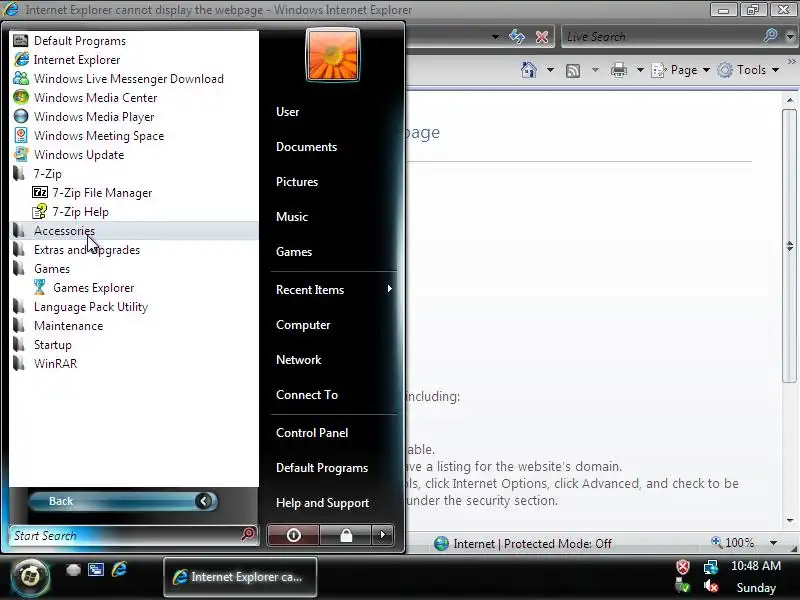Image resolution: width=800 pixels, height=600 pixels.
Task: Open 7-Zip Help
Action: point(134,212)
